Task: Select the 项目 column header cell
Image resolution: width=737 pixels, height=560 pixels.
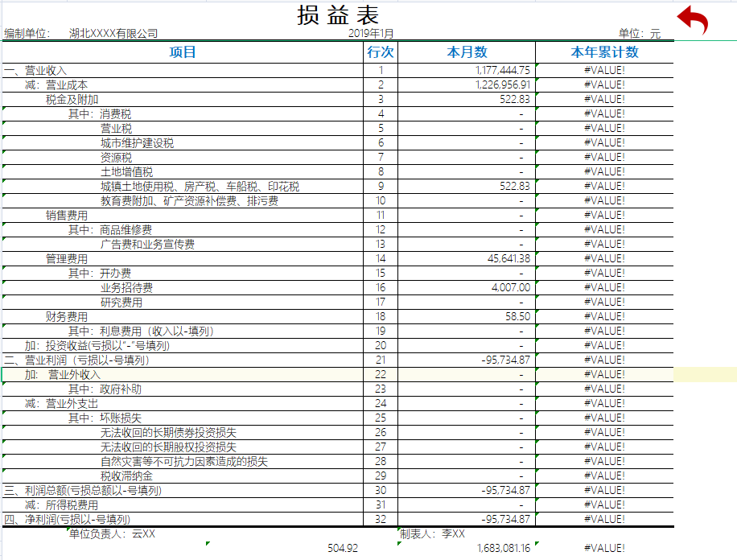Action: click(182, 53)
